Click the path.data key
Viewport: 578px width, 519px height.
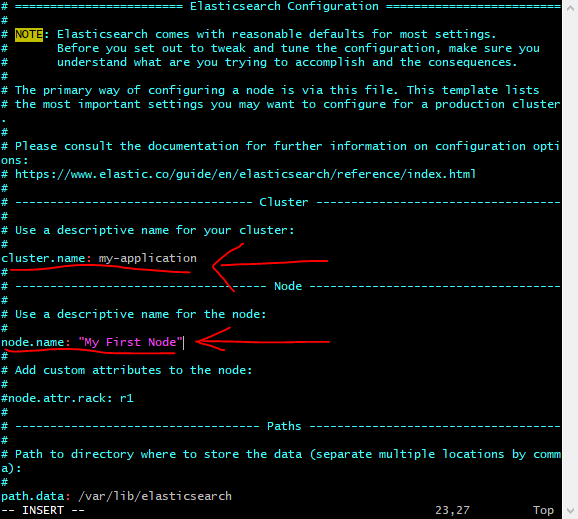point(33,496)
